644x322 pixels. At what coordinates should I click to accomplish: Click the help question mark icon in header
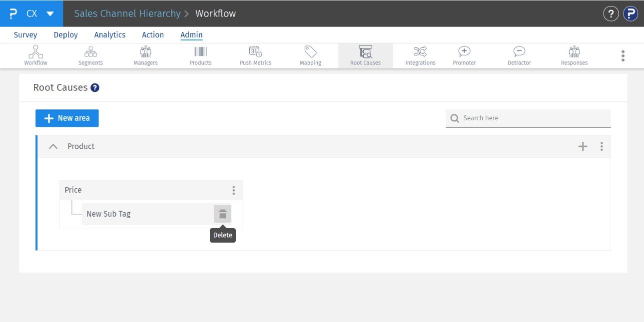[x=611, y=13]
